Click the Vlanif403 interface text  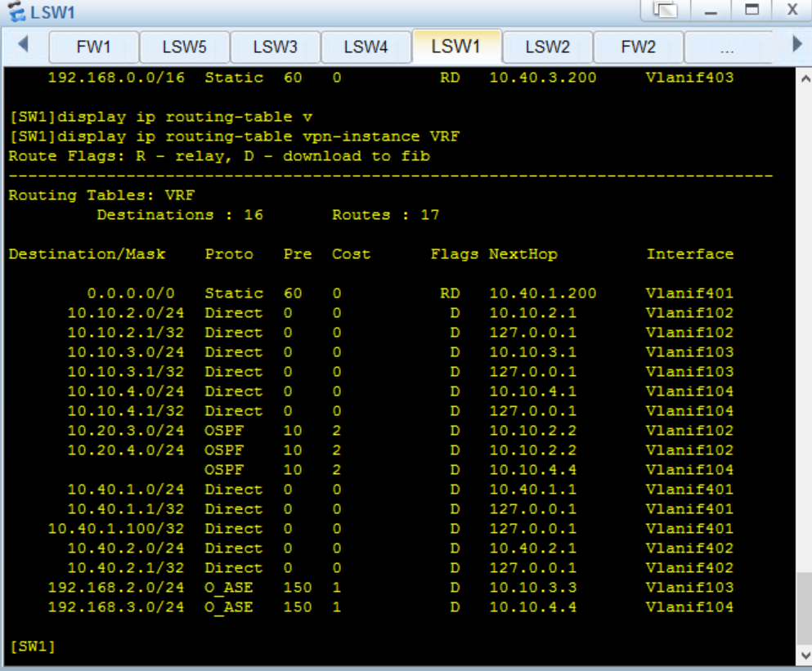pyautogui.click(x=690, y=78)
